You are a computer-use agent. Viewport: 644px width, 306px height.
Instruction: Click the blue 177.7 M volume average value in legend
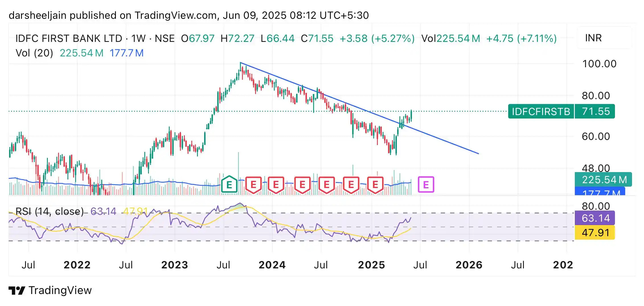(x=126, y=53)
